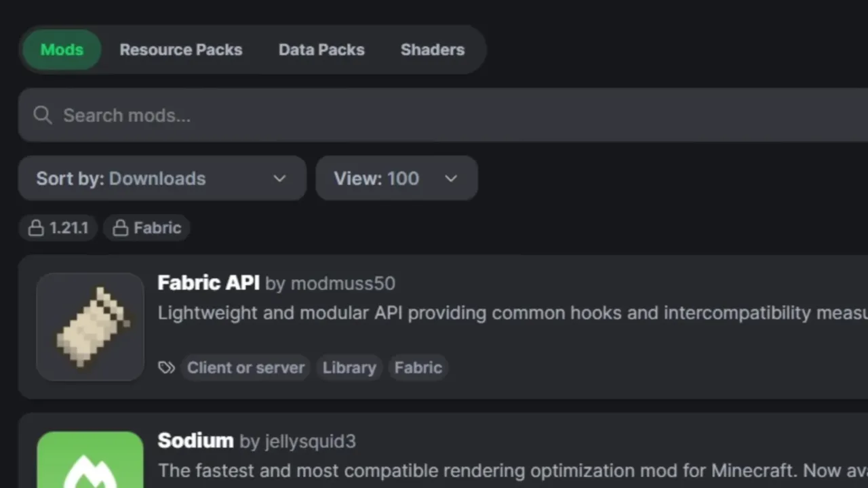Open the Sort by: Downloads dropdown
The width and height of the screenshot is (868, 488).
(161, 178)
